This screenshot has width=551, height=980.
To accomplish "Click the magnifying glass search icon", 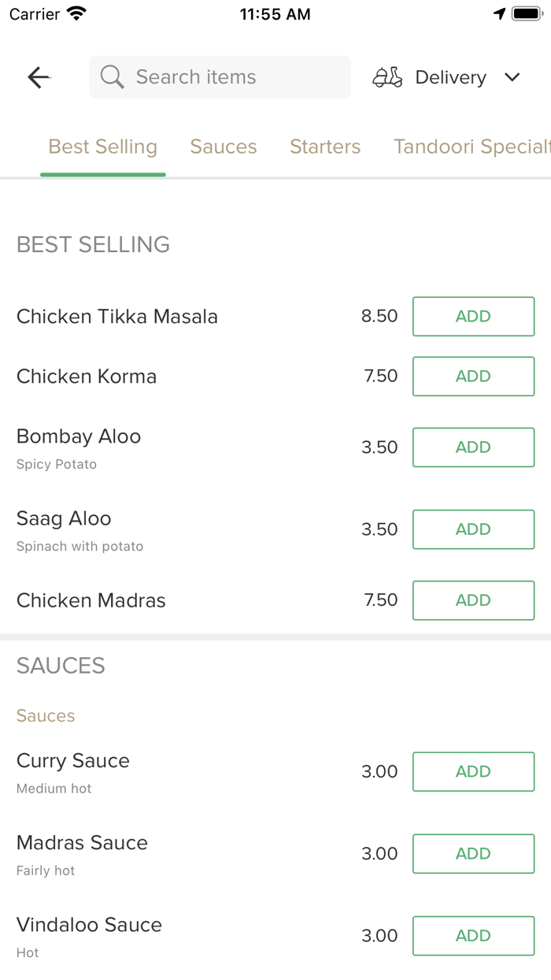I will [111, 76].
